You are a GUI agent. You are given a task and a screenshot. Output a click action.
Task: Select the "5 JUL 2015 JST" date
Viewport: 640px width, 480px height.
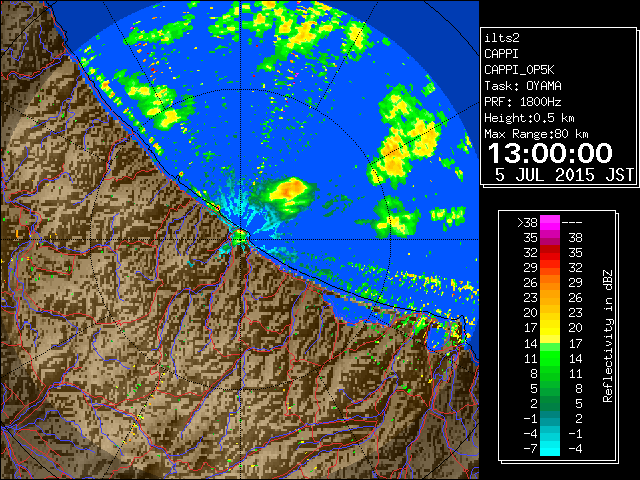(564, 175)
